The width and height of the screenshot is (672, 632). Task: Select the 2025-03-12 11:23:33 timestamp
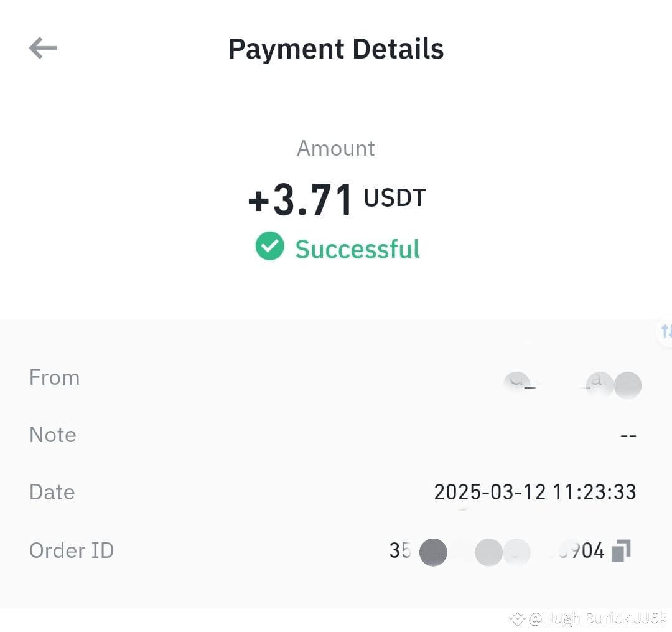535,492
